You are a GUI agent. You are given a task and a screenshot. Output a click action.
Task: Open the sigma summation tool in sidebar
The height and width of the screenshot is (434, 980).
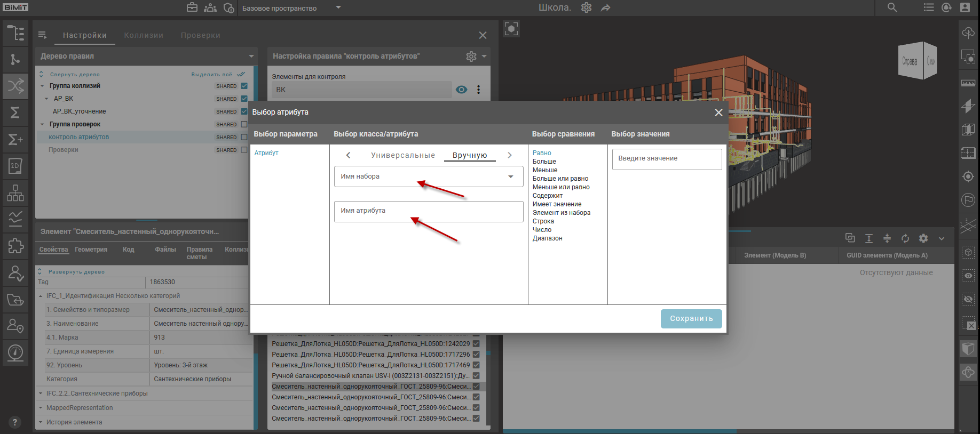click(15, 112)
